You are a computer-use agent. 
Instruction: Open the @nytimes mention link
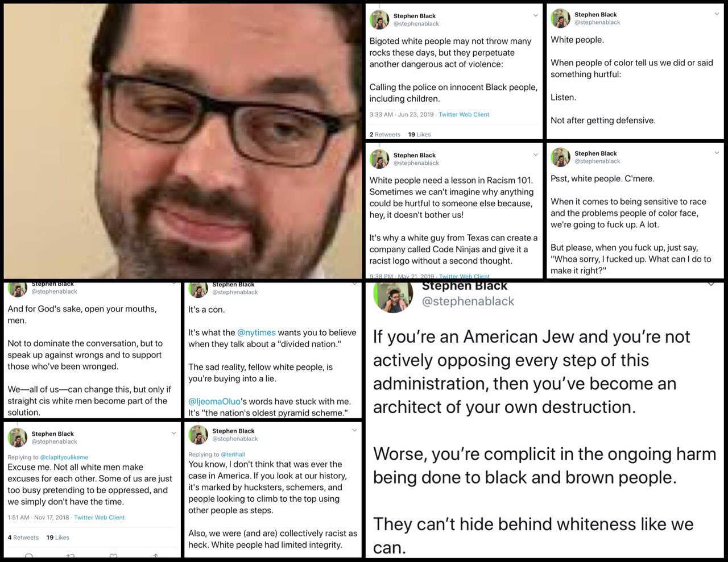tap(256, 333)
